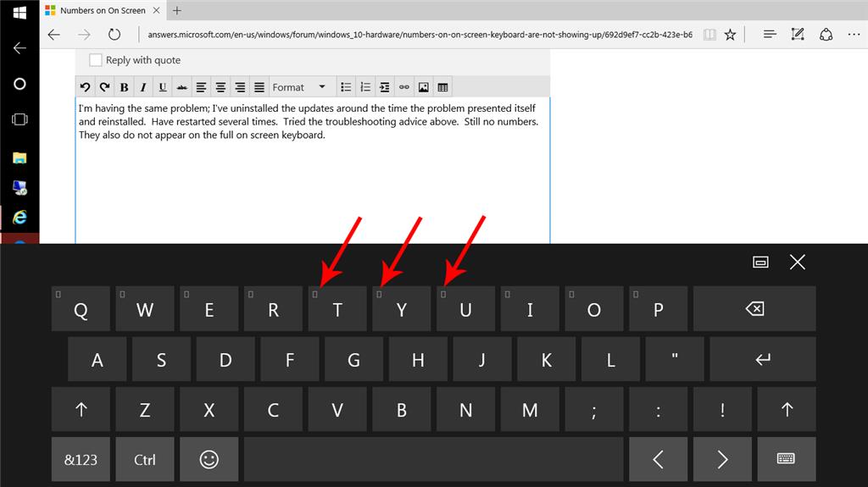Open Reading view
Image resolution: width=868 pixels, height=487 pixels.
(x=709, y=35)
